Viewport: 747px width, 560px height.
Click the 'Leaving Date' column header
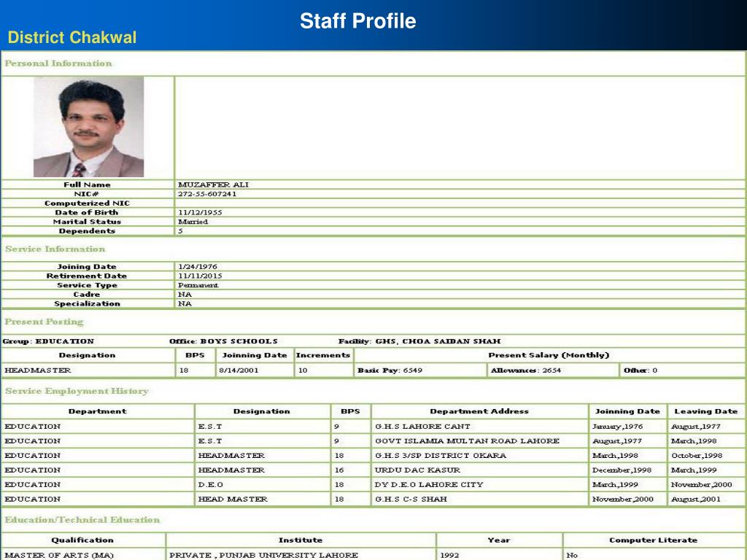coord(706,411)
